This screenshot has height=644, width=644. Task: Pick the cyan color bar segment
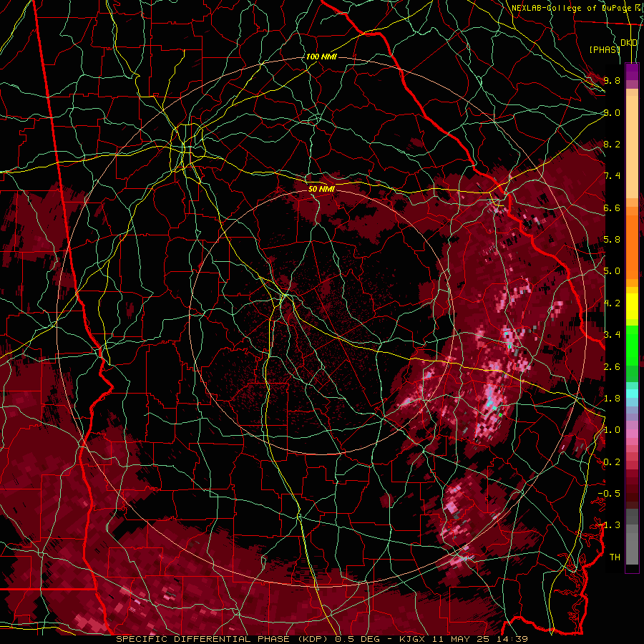(x=632, y=393)
